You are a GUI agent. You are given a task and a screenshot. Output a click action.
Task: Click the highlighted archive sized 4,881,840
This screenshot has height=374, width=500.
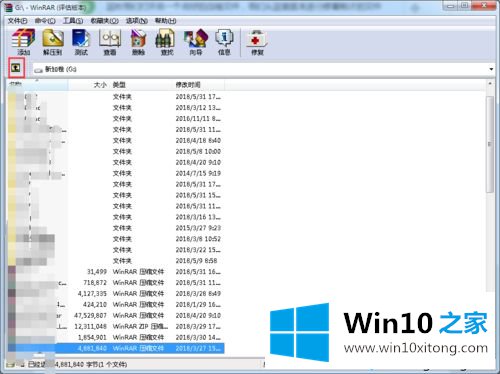point(116,348)
